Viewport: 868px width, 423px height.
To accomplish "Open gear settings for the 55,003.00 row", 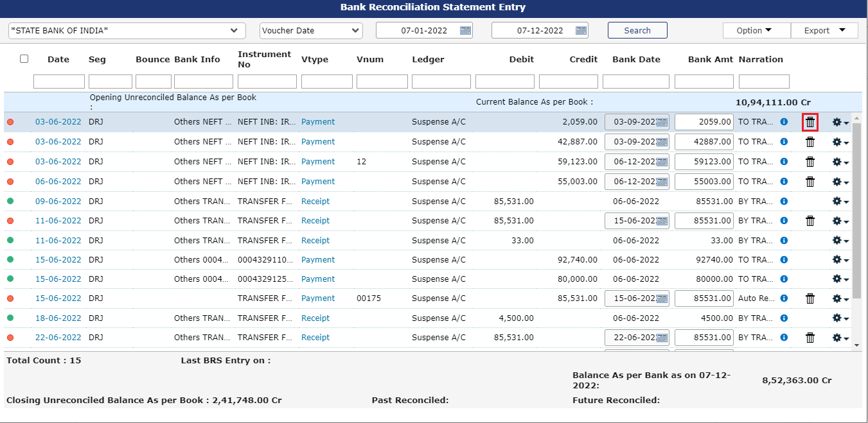I will tap(840, 182).
